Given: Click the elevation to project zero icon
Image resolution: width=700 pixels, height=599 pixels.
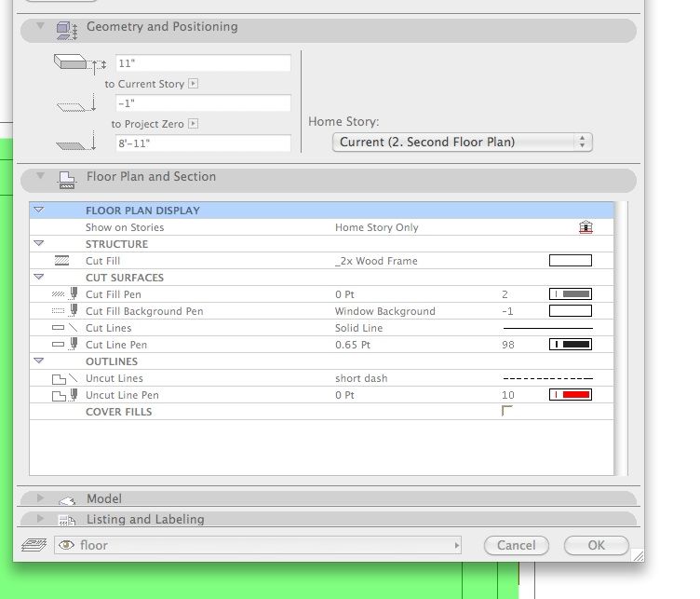Looking at the screenshot, I should [x=76, y=142].
